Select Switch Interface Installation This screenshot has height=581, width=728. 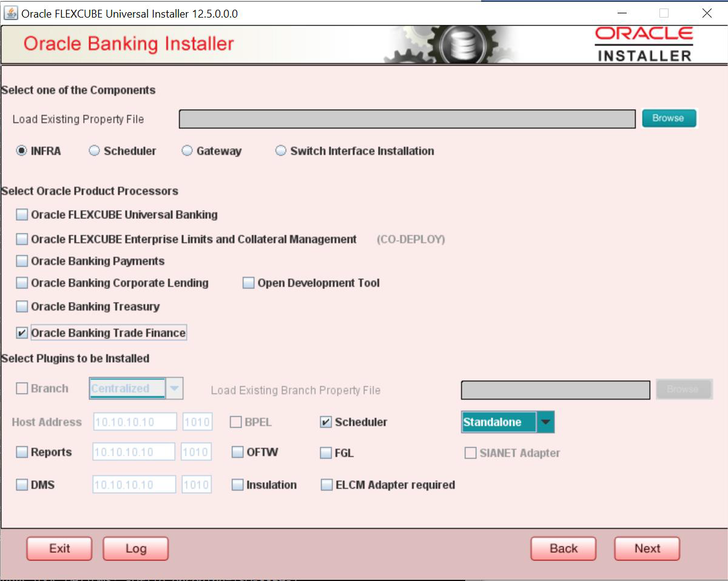pyautogui.click(x=280, y=151)
